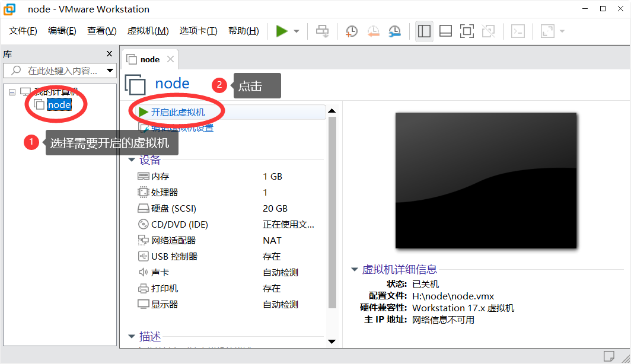Image resolution: width=631 pixels, height=364 pixels.
Task: Toggle the library sidebar view icon
Action: [x=424, y=31]
